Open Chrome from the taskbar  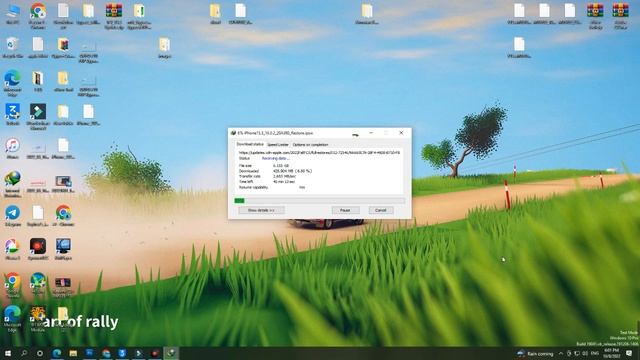[106, 353]
